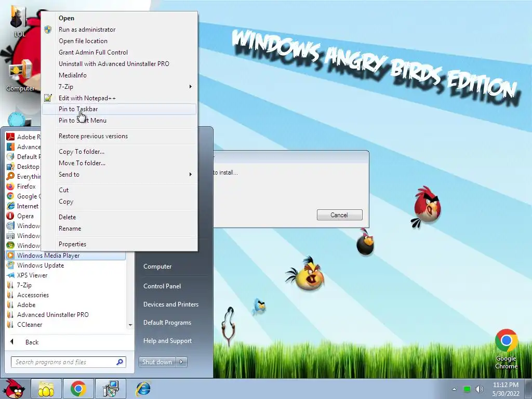Image resolution: width=532 pixels, height=399 pixels.
Task: Click the Google Chrome list icon
Action: coord(10,196)
